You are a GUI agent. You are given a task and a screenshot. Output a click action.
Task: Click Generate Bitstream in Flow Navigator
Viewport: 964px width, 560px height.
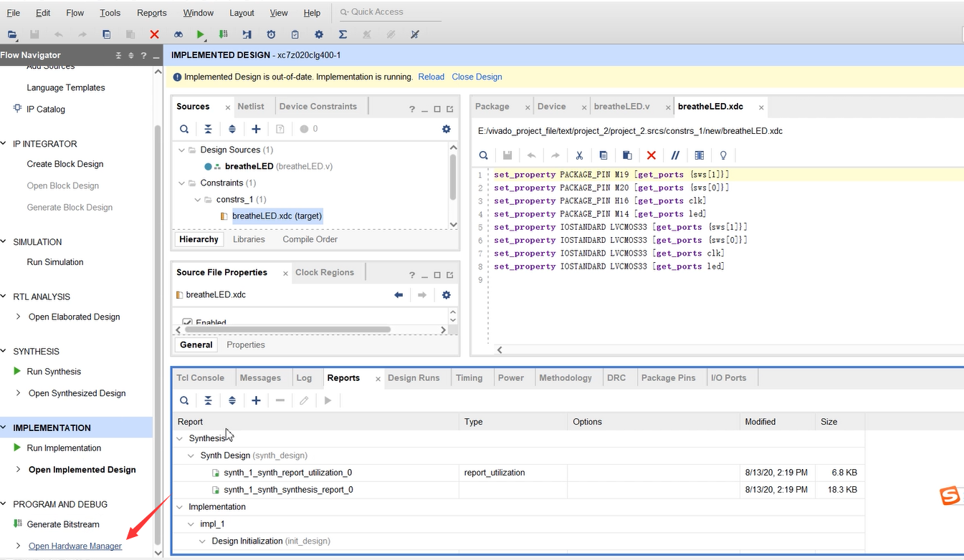63,524
